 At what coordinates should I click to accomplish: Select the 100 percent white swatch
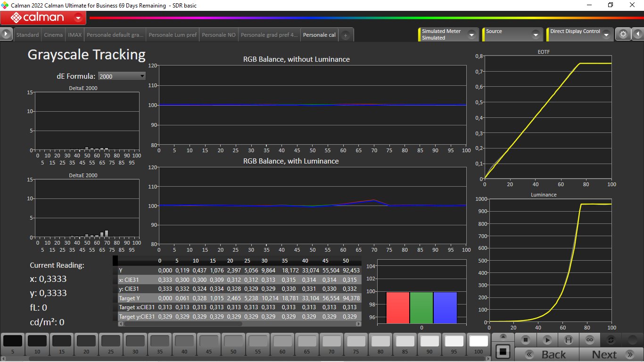click(479, 344)
